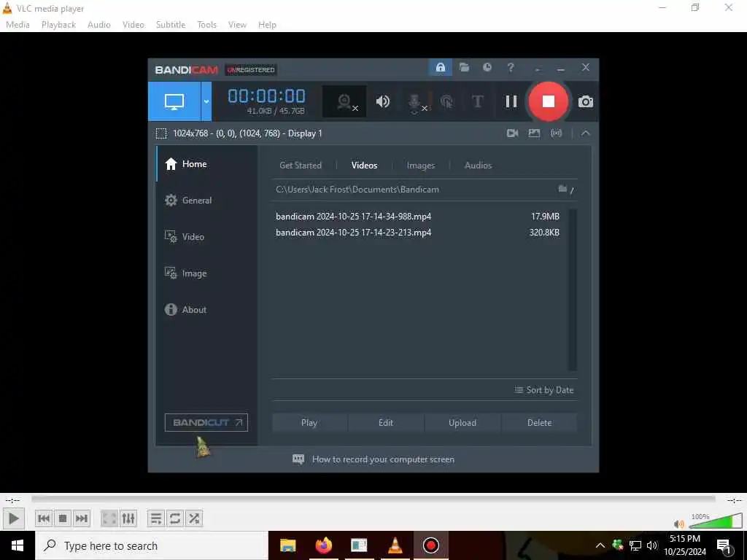The height and width of the screenshot is (560, 747).
Task: Open Bandicam help question mark
Action: (x=510, y=67)
